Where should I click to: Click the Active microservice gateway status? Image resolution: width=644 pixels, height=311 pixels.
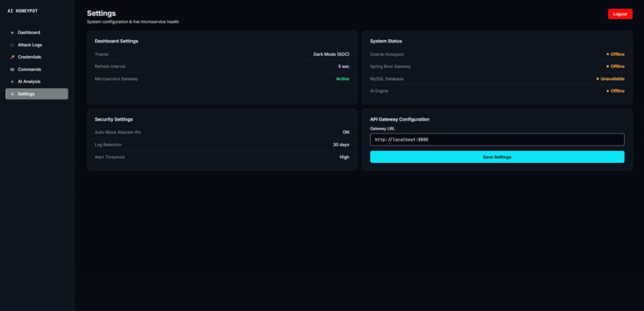(343, 79)
